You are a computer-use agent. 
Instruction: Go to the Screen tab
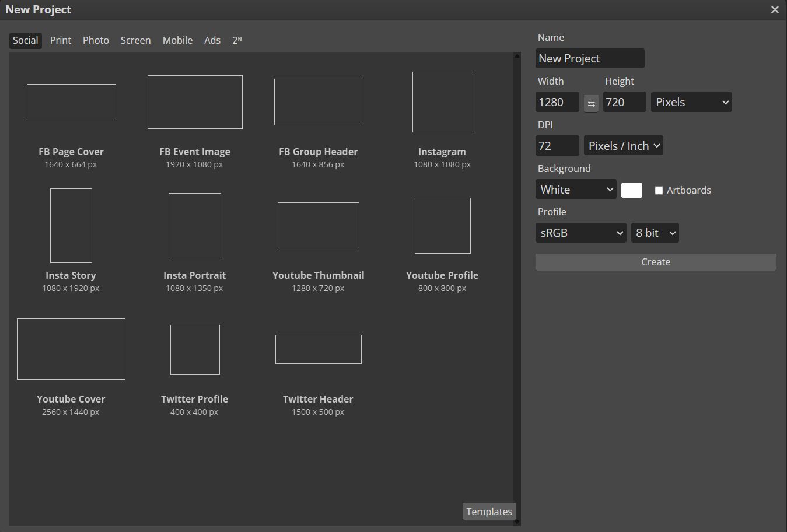tap(135, 40)
